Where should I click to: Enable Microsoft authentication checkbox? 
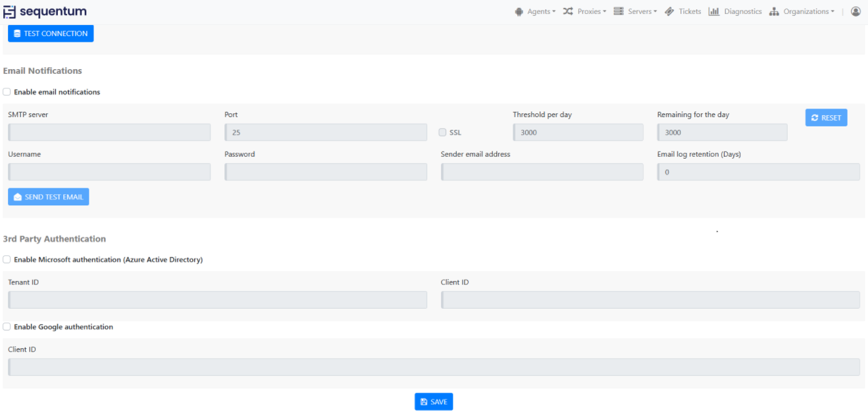coord(7,260)
